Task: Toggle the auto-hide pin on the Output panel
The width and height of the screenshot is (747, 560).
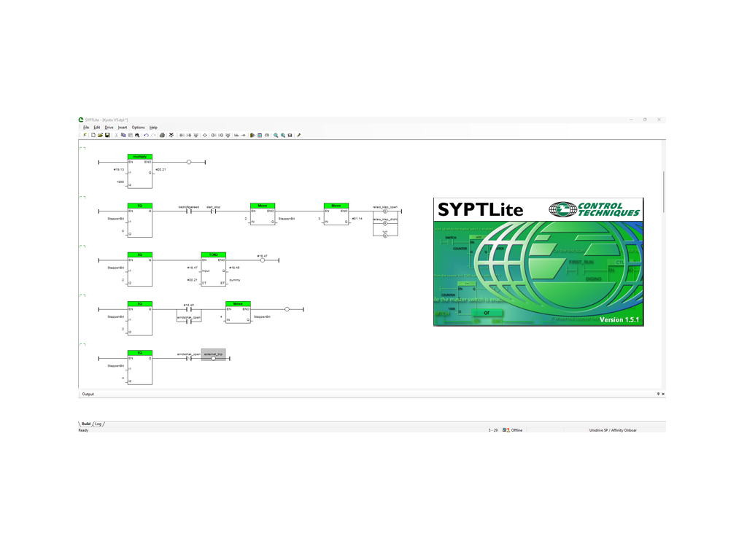Action: [x=657, y=394]
